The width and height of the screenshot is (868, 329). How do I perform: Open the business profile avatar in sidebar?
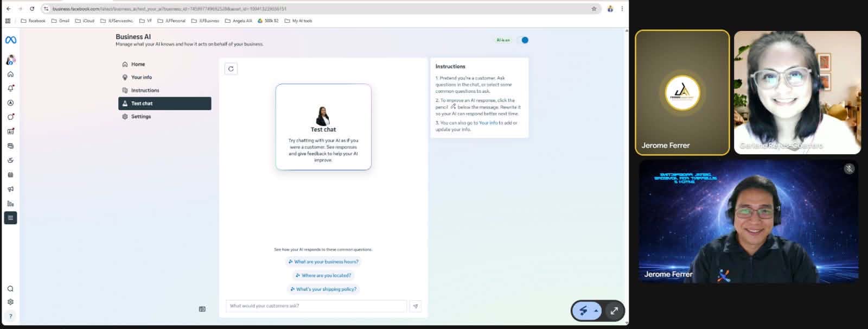pos(10,60)
